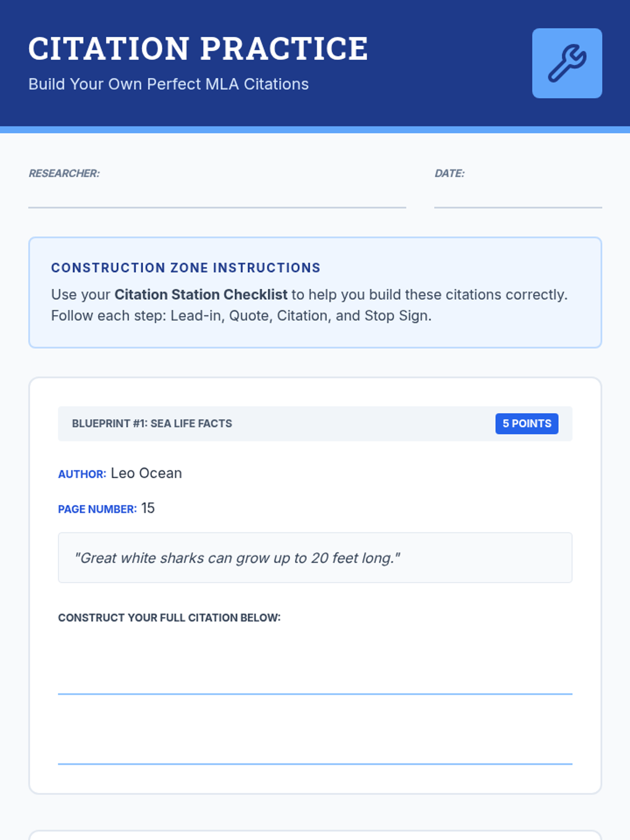Click the 5 Points badge
The width and height of the screenshot is (630, 840).
527,424
